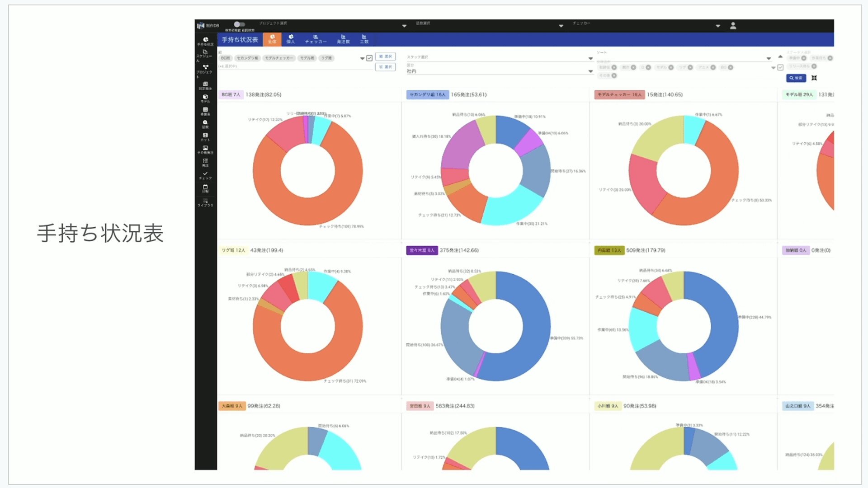Open 設定発注 in the left sidebar
The width and height of the screenshot is (868, 488).
coord(205,86)
